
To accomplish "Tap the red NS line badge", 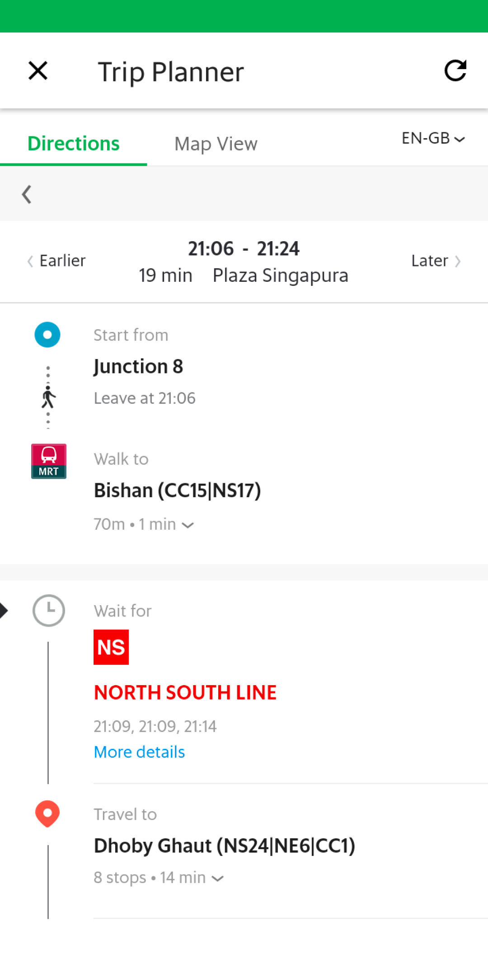I will (x=111, y=647).
